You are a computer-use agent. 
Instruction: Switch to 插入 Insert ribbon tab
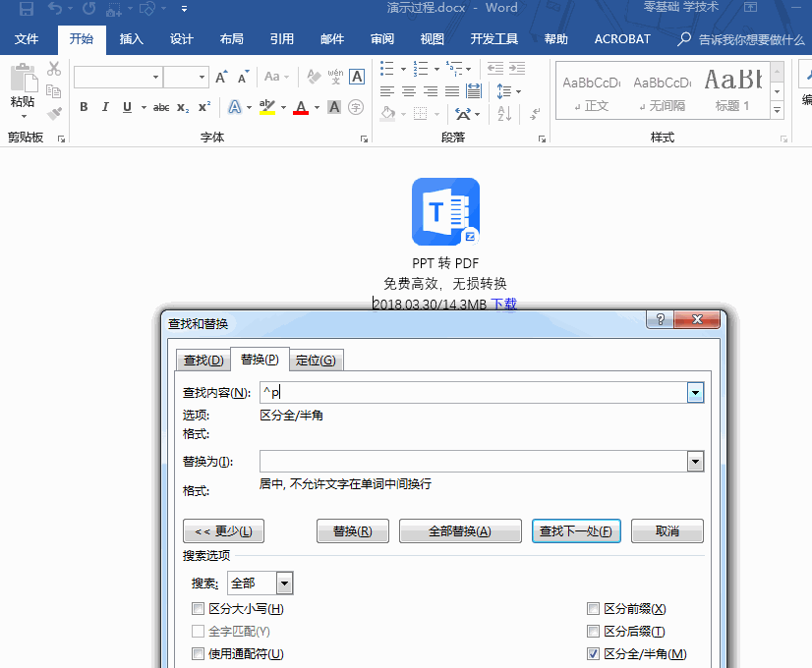pyautogui.click(x=131, y=39)
